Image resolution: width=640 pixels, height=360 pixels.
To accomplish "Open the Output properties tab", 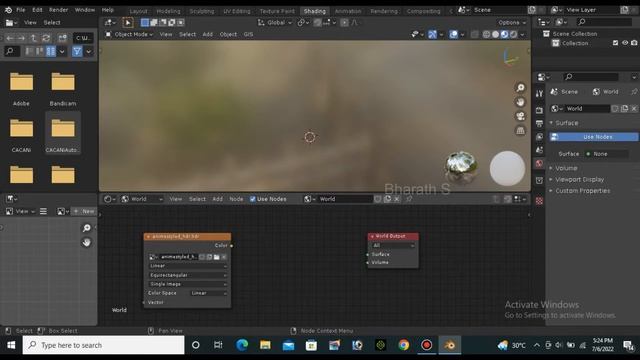I will [x=539, y=123].
